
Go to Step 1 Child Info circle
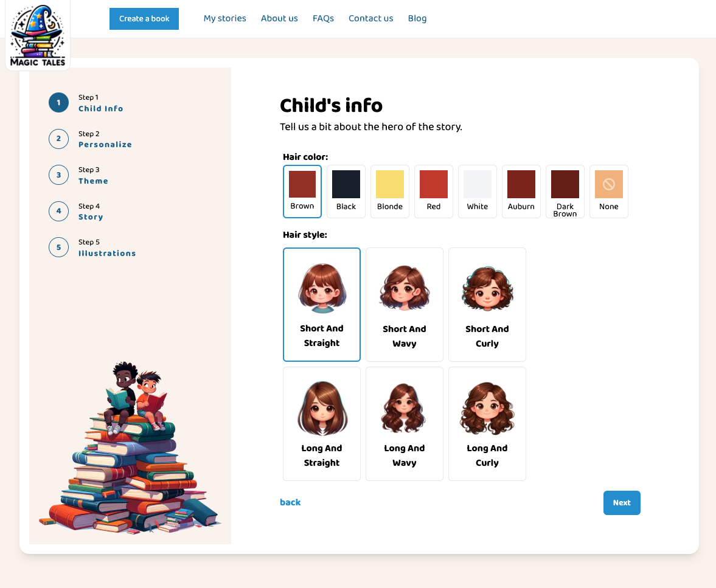(58, 103)
